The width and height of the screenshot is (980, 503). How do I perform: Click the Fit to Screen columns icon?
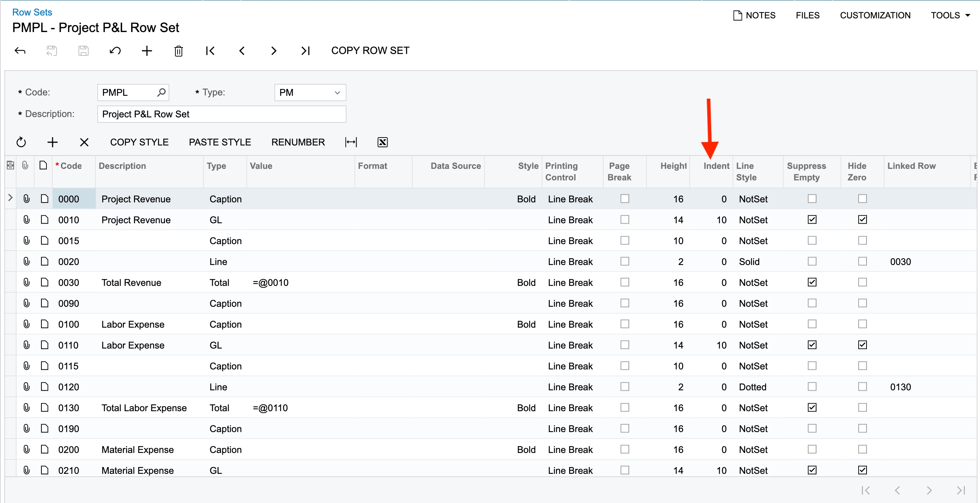351,142
